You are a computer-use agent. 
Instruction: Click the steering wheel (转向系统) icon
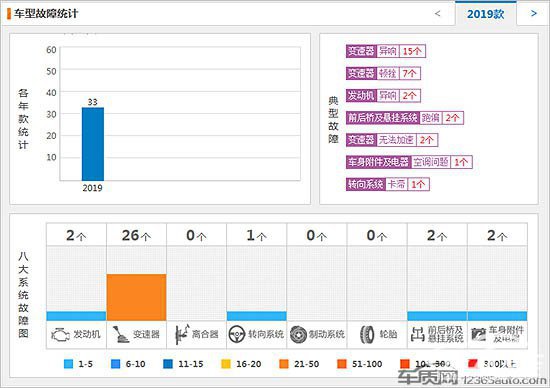[237, 334]
